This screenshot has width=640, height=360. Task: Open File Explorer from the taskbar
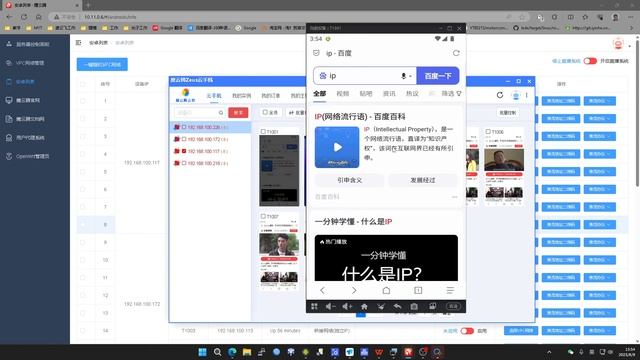coord(247,352)
